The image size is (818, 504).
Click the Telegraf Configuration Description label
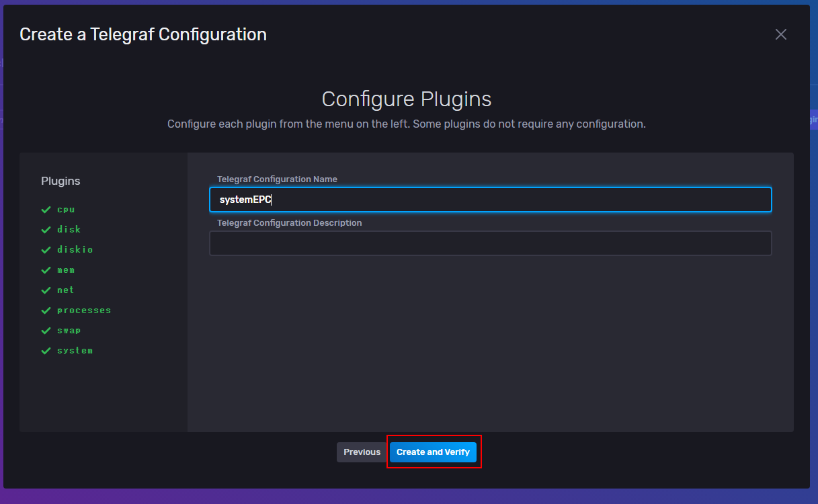[x=289, y=223]
